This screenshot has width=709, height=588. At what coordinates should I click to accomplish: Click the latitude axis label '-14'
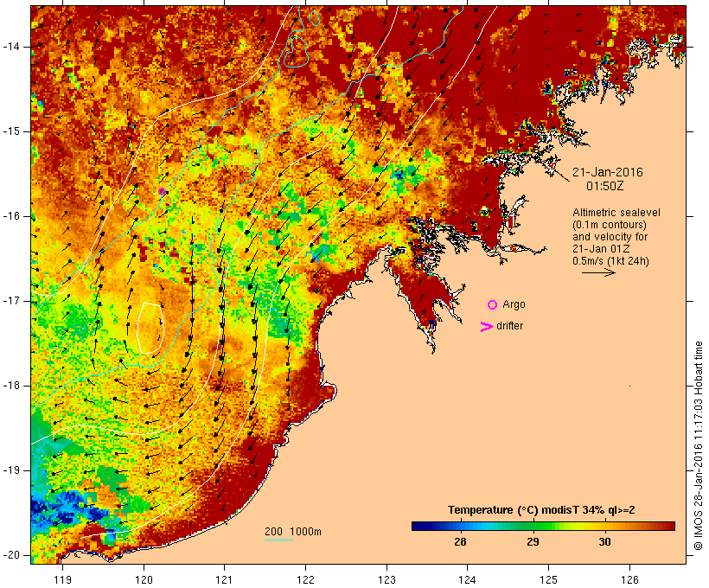(10, 47)
